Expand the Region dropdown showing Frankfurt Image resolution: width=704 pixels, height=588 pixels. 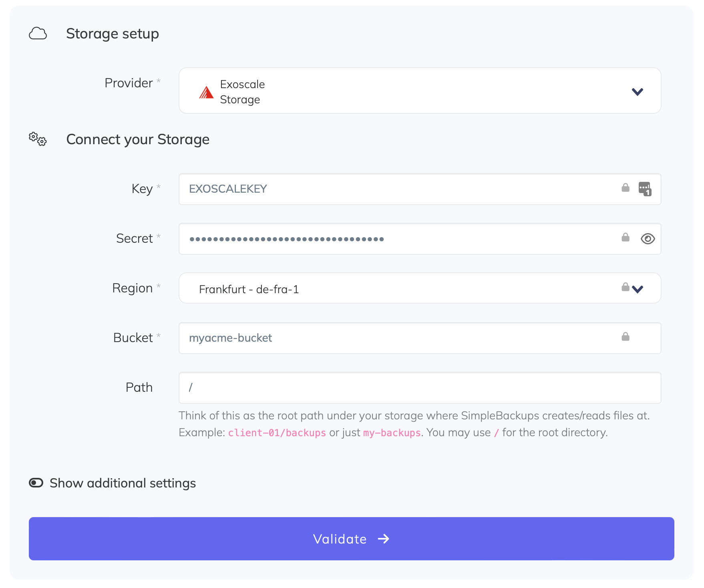638,288
